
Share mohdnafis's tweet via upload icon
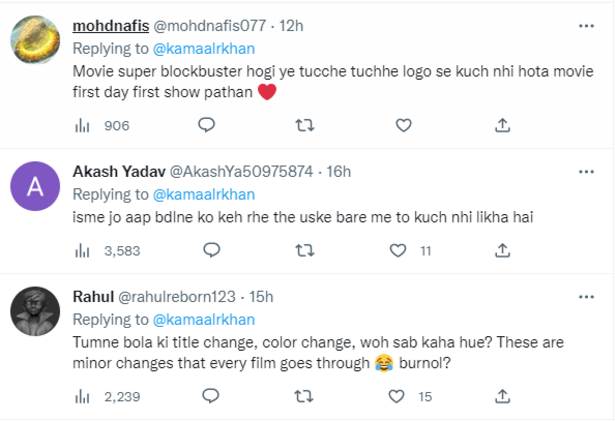(x=502, y=125)
